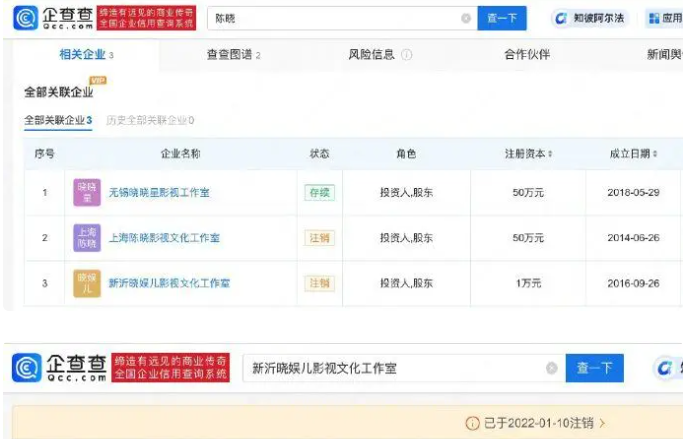The height and width of the screenshot is (439, 686).
Task: Open the 知彼阿尔法 icon button
Action: click(x=590, y=18)
